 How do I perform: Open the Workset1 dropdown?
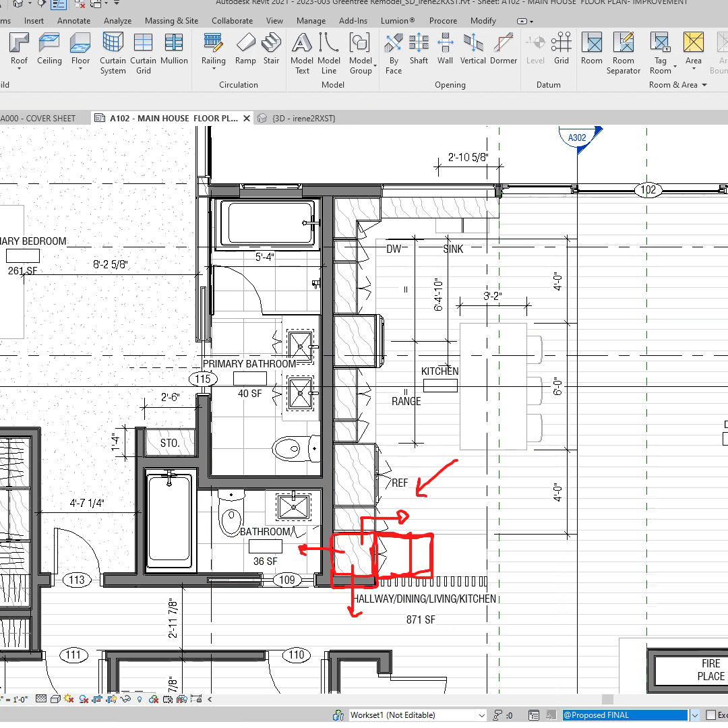tap(481, 715)
